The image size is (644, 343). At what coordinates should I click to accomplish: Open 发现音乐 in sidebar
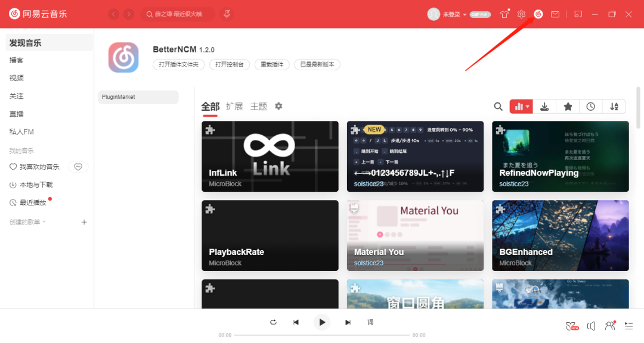[49, 43]
